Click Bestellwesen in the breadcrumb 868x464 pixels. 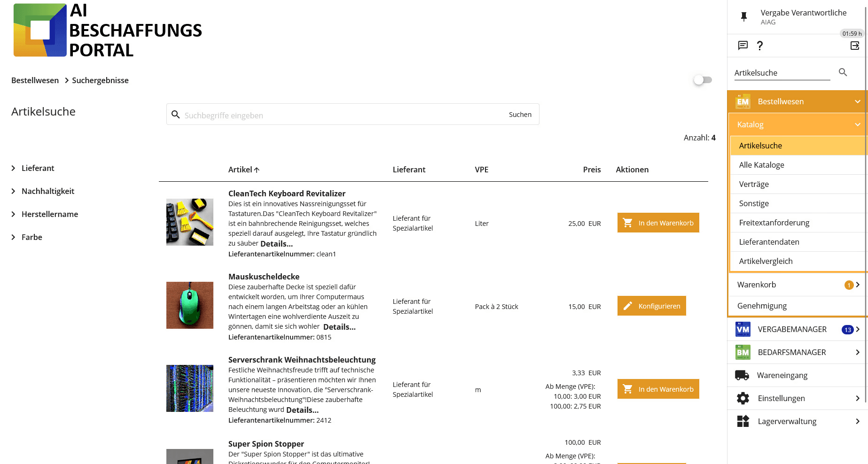(35, 80)
